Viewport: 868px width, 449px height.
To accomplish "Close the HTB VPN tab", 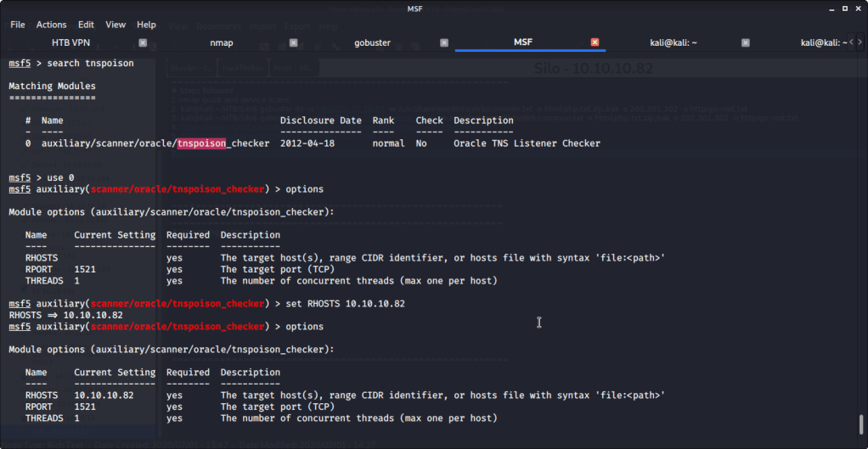I will coord(143,42).
